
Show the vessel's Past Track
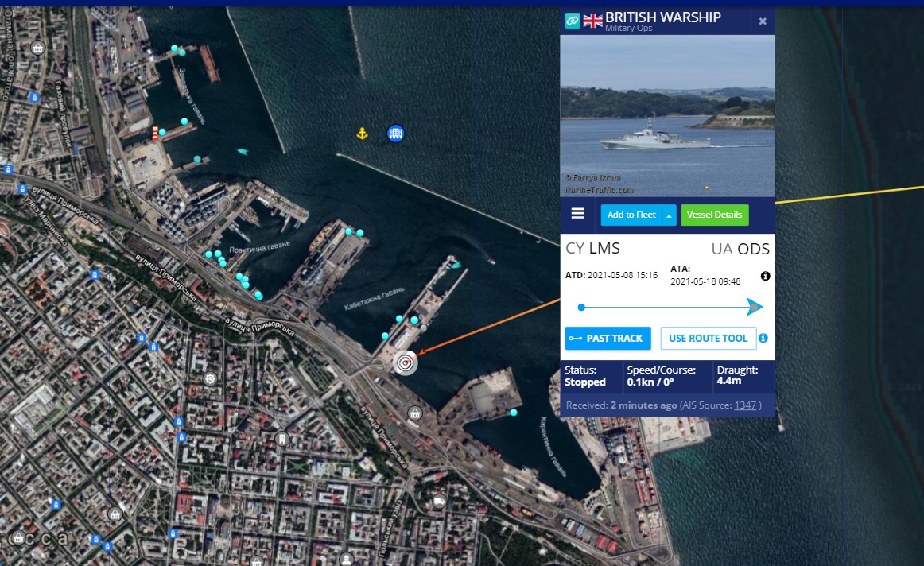click(608, 338)
